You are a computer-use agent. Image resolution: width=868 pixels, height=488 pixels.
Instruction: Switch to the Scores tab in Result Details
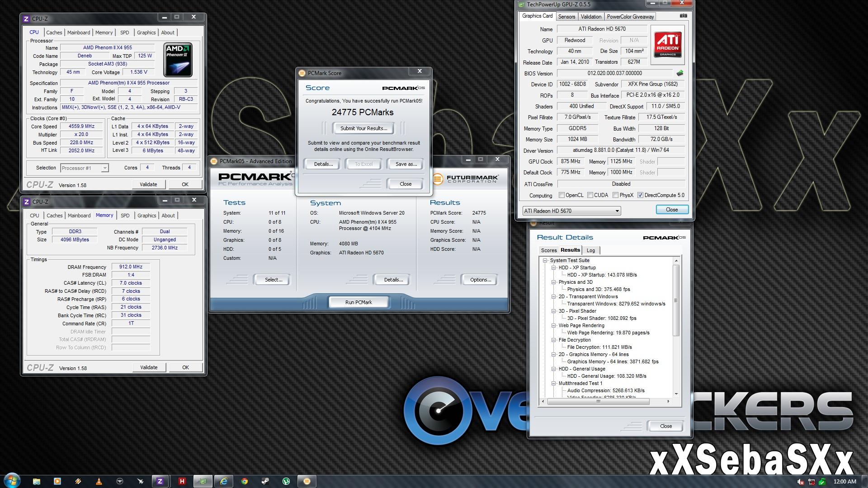click(549, 250)
